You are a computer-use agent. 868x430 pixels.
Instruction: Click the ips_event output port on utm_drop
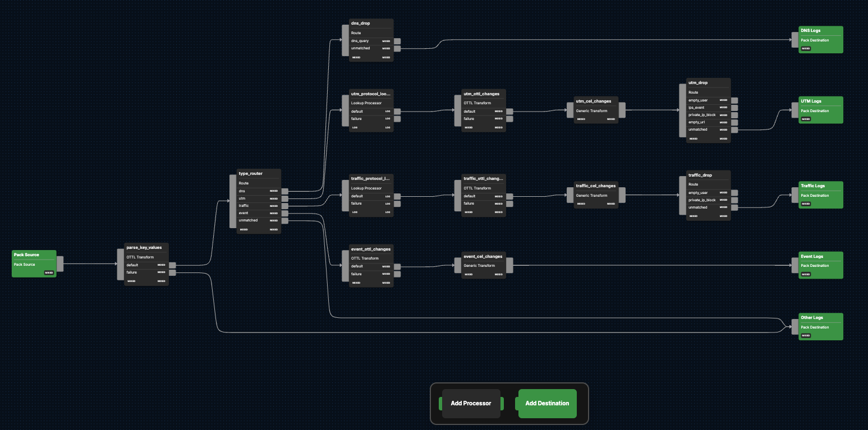[734, 108]
